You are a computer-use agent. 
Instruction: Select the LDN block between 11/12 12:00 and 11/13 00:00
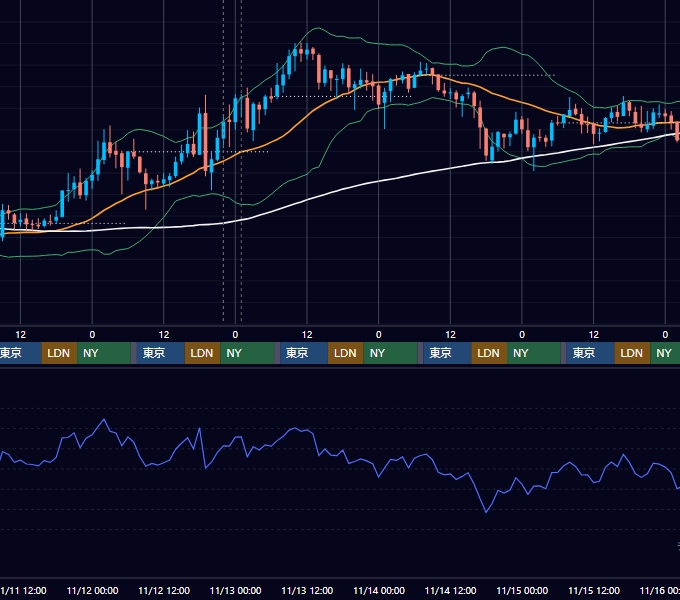tap(203, 353)
